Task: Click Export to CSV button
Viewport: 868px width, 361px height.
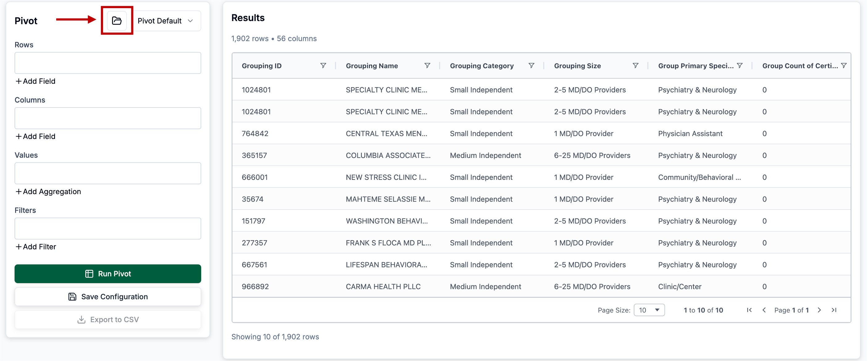Action: pos(108,319)
